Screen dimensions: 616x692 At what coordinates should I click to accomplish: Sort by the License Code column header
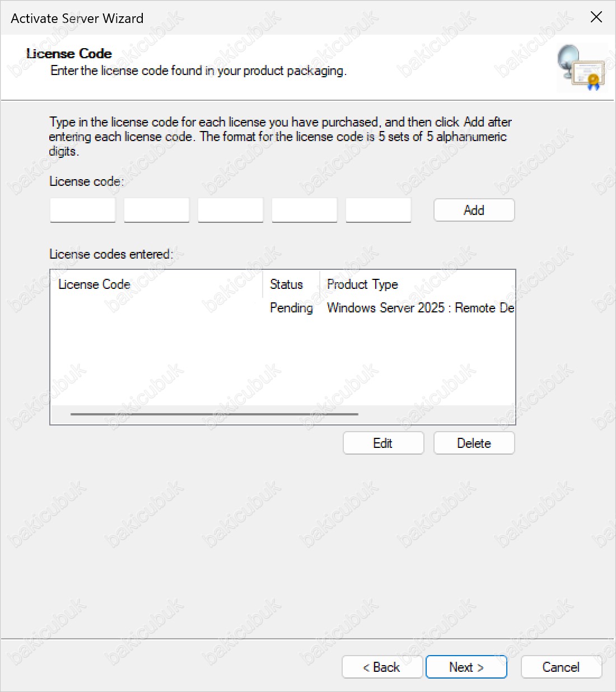pyautogui.click(x=94, y=284)
